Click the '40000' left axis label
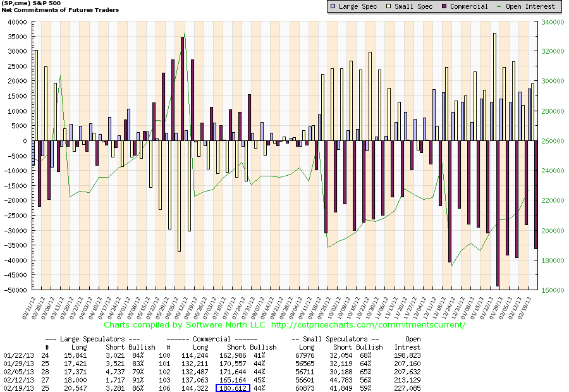The image size is (569, 392). (x=18, y=22)
